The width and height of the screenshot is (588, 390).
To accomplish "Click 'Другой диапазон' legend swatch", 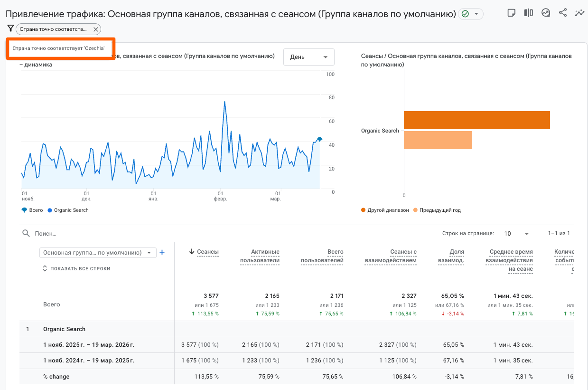I will click(x=364, y=210).
